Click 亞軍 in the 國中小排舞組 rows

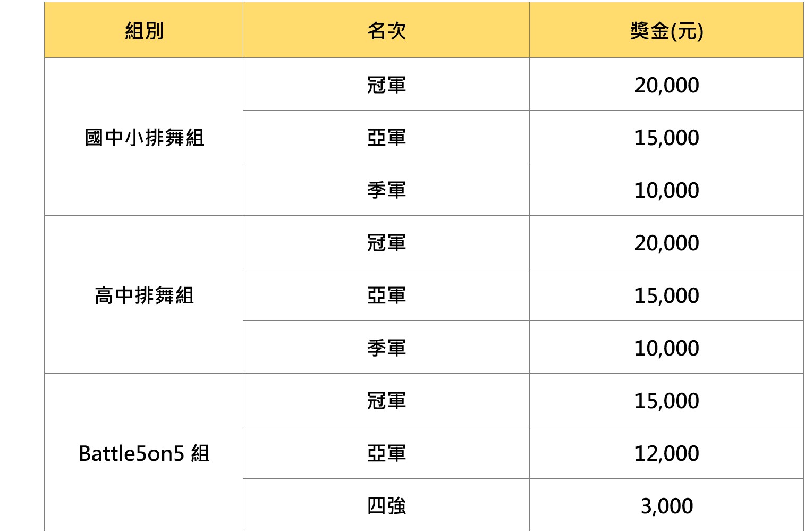click(x=386, y=137)
